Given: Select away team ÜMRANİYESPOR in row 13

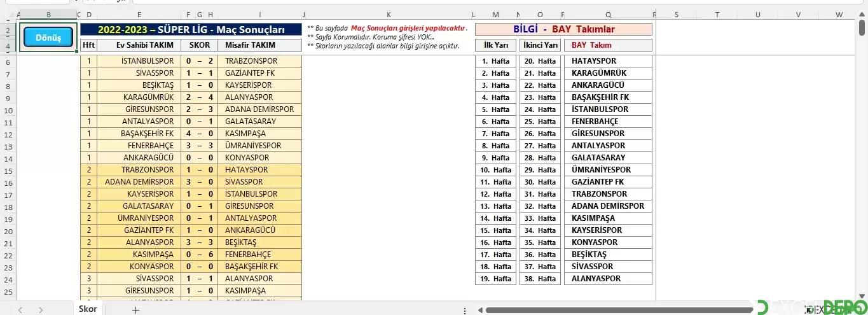Looking at the screenshot, I should 259,146.
